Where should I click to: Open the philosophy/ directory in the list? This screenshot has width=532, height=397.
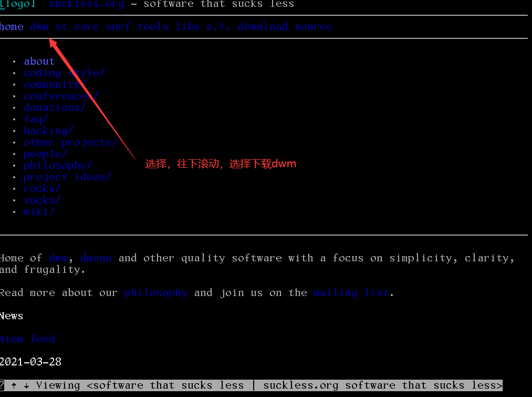pyautogui.click(x=57, y=165)
